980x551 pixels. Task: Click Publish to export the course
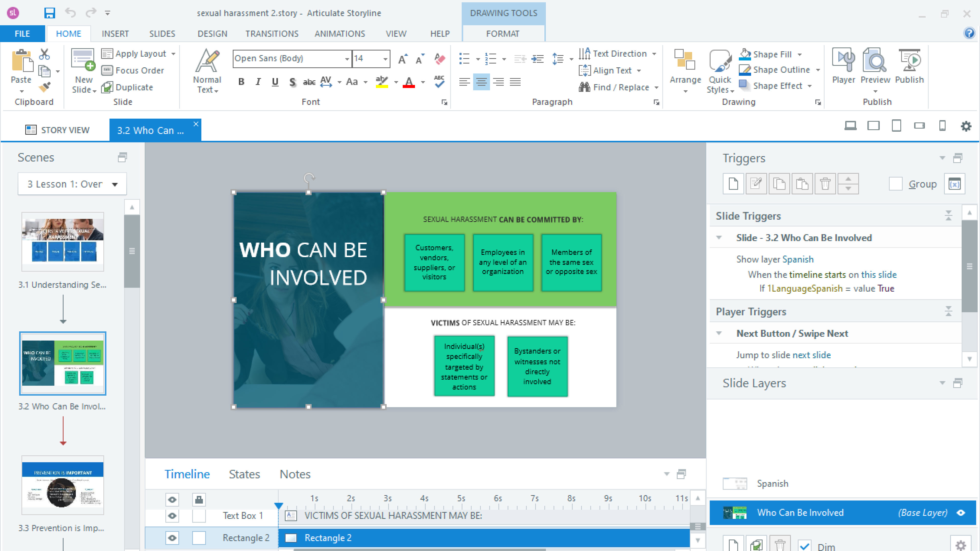[x=909, y=67]
